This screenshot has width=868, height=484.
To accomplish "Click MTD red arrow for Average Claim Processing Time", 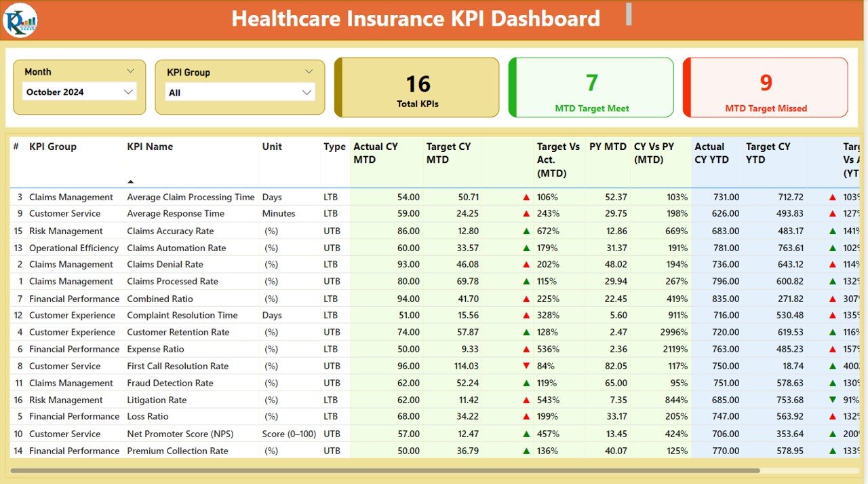I will click(x=526, y=198).
